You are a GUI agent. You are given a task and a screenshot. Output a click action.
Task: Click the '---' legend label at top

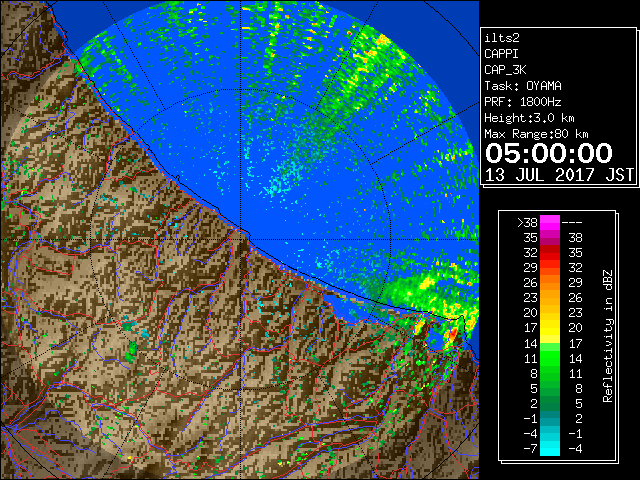point(572,223)
